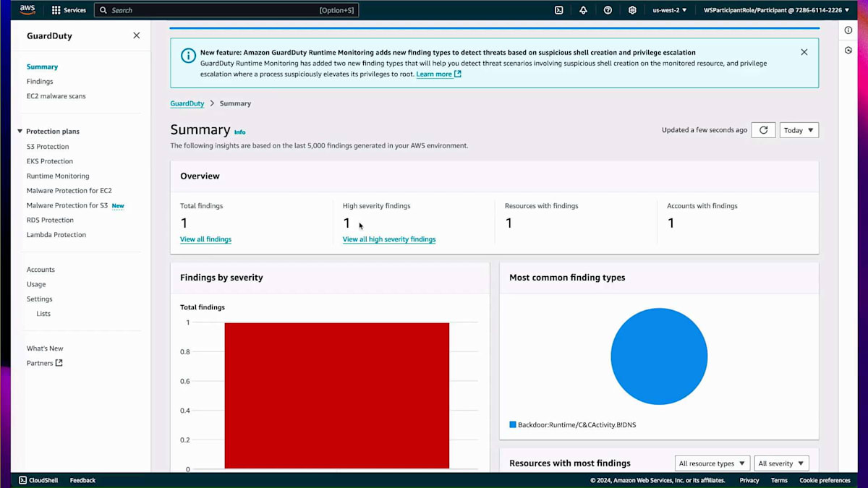Dismiss the new feature banner
The width and height of the screenshot is (868, 488).
(804, 52)
